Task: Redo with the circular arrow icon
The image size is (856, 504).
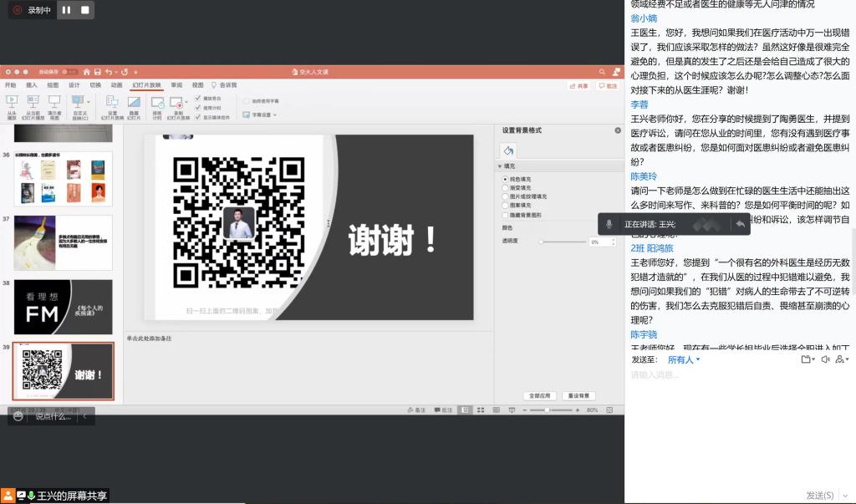Action: [x=125, y=72]
